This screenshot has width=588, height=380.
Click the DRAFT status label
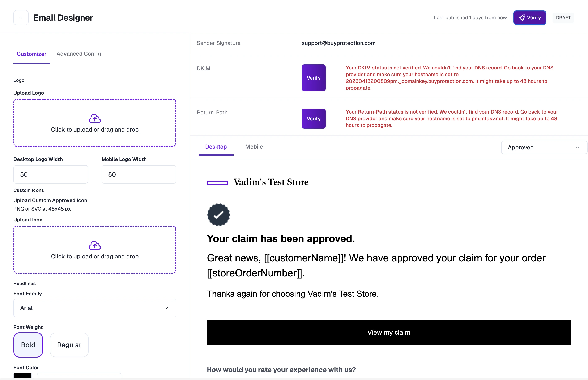[x=563, y=17]
